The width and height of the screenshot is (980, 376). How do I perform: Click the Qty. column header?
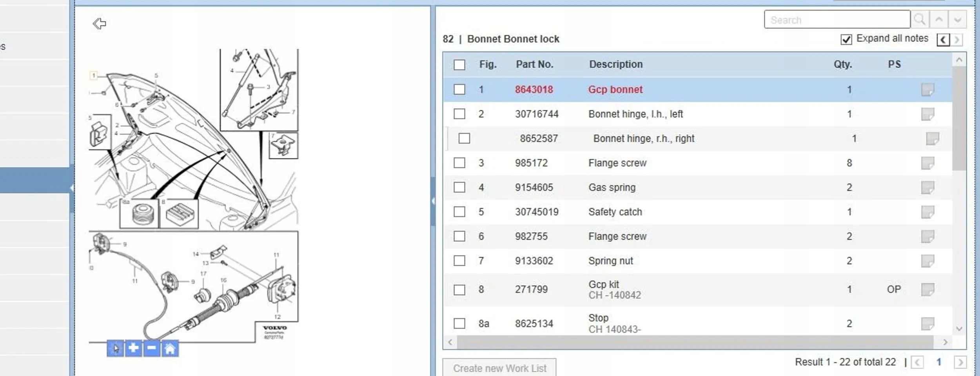click(x=843, y=64)
